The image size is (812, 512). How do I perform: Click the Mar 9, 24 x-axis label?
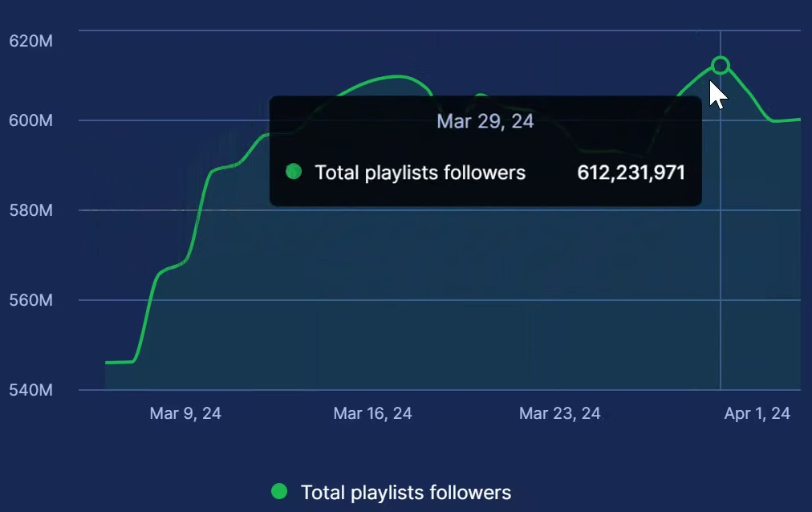tap(185, 413)
